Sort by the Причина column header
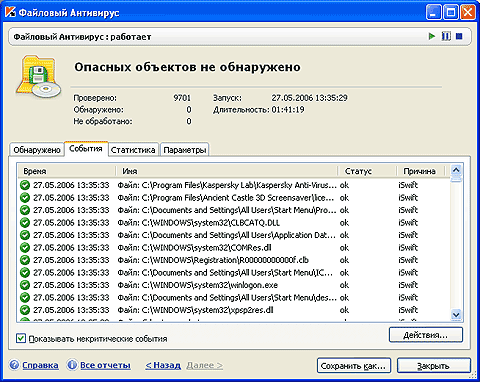 pyautogui.click(x=421, y=171)
